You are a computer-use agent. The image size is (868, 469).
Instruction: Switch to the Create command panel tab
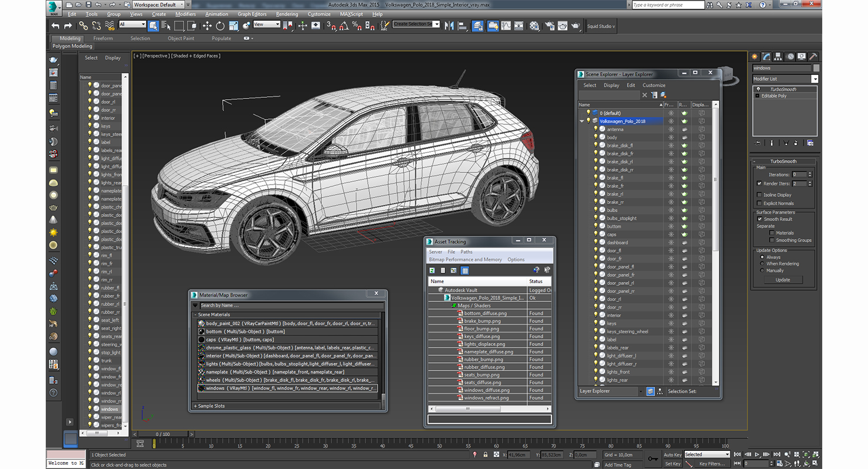pos(755,57)
